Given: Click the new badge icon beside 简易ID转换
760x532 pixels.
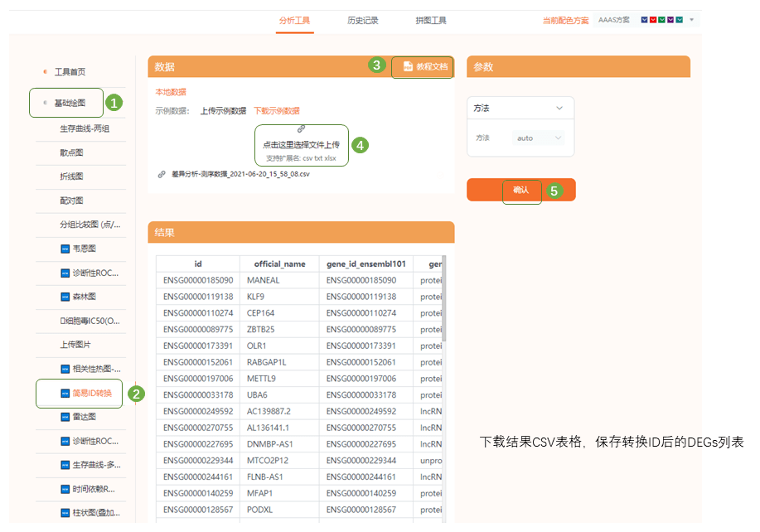Looking at the screenshot, I should point(65,393).
